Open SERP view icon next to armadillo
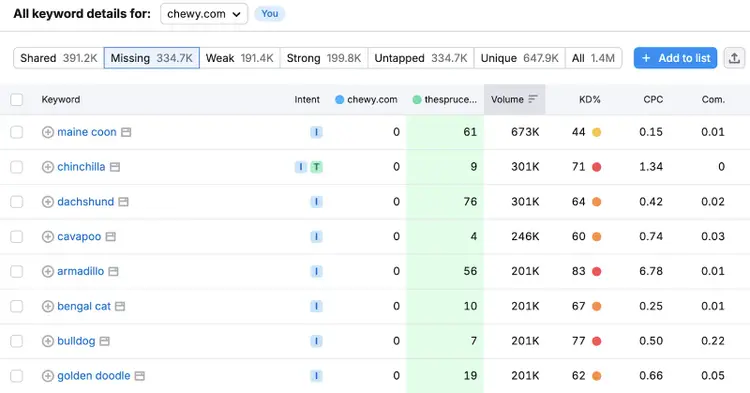The width and height of the screenshot is (750, 393). 113,272
